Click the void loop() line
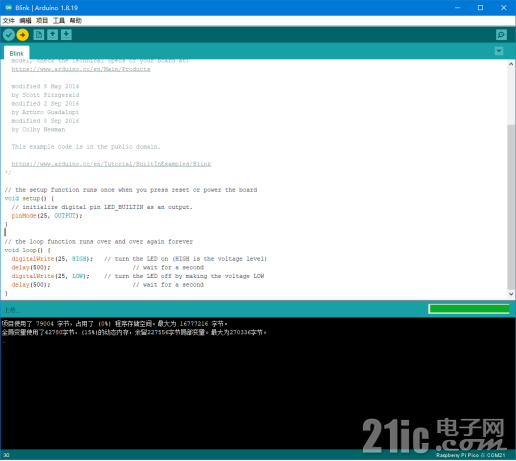 (x=27, y=250)
